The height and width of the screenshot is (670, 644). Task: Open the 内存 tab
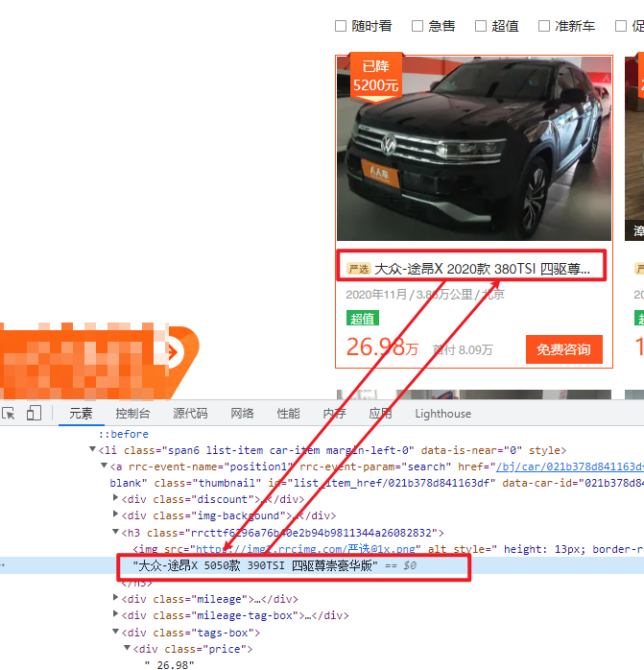click(334, 413)
